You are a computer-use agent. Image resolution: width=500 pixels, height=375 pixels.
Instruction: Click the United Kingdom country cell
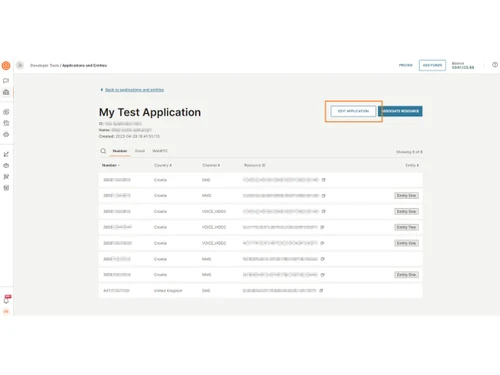point(168,291)
